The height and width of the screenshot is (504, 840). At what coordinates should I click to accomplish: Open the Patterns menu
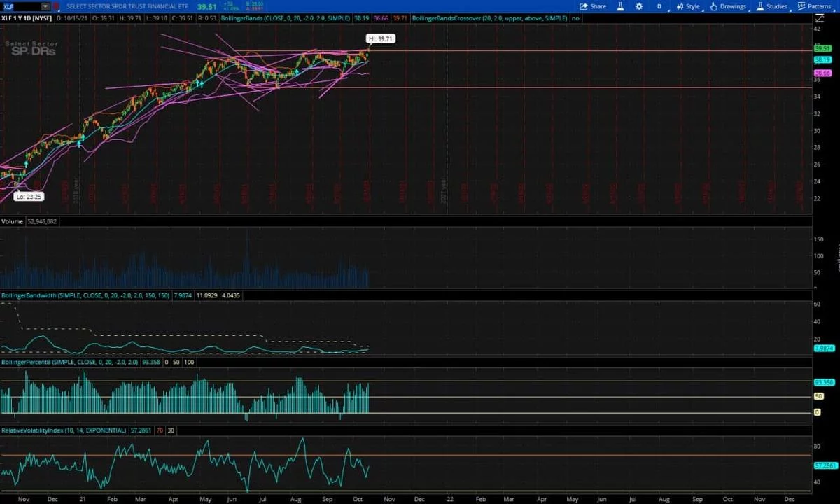[814, 6]
